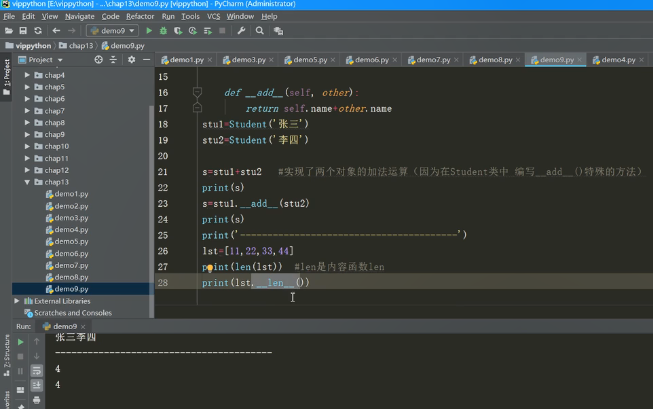Open Project panel gear options
This screenshot has width=653, height=409.
pos(132,60)
